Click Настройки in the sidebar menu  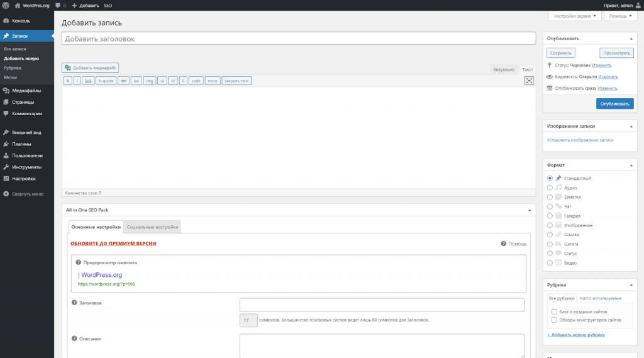coord(23,179)
